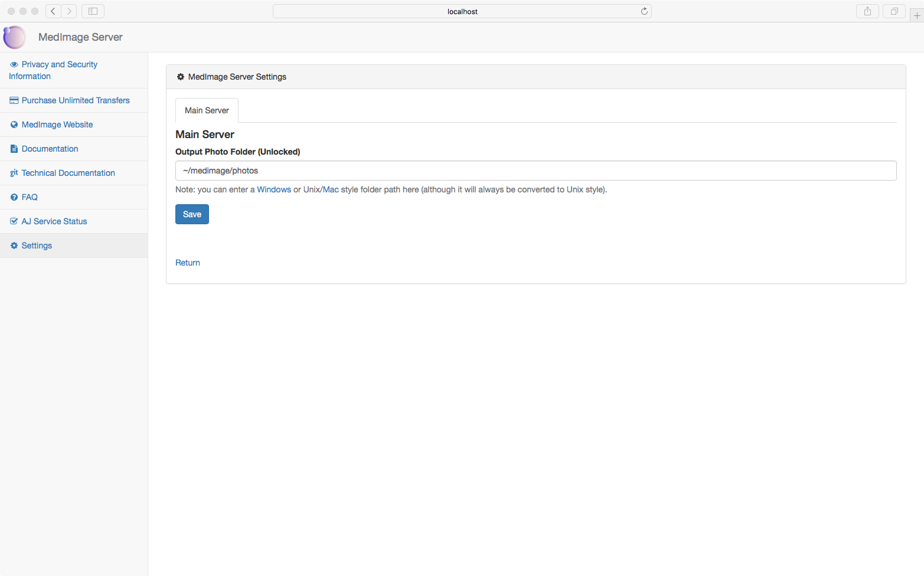The width and height of the screenshot is (924, 576).
Task: Open the Windows link in the note
Action: click(x=274, y=189)
